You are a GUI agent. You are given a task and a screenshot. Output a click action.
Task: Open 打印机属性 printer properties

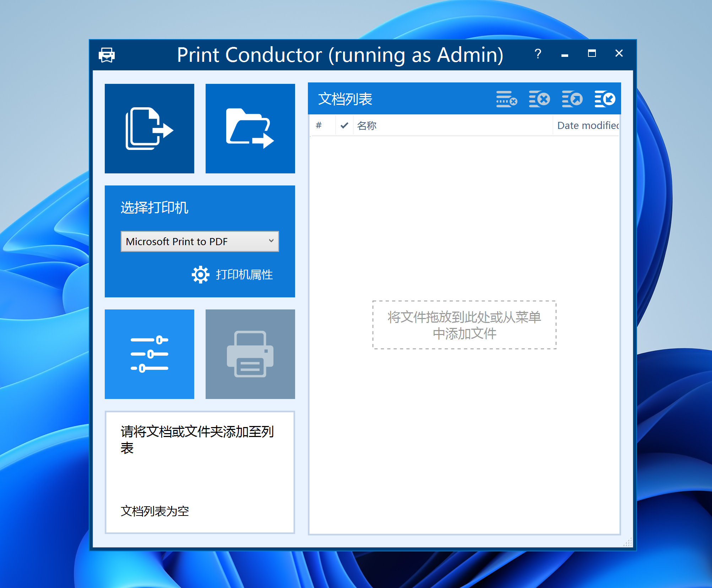click(244, 275)
